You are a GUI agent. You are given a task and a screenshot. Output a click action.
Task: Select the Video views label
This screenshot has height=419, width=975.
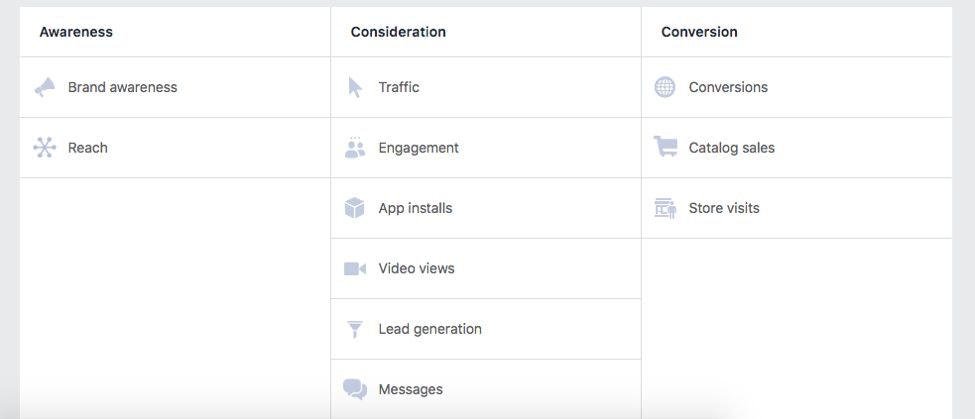[x=416, y=269]
